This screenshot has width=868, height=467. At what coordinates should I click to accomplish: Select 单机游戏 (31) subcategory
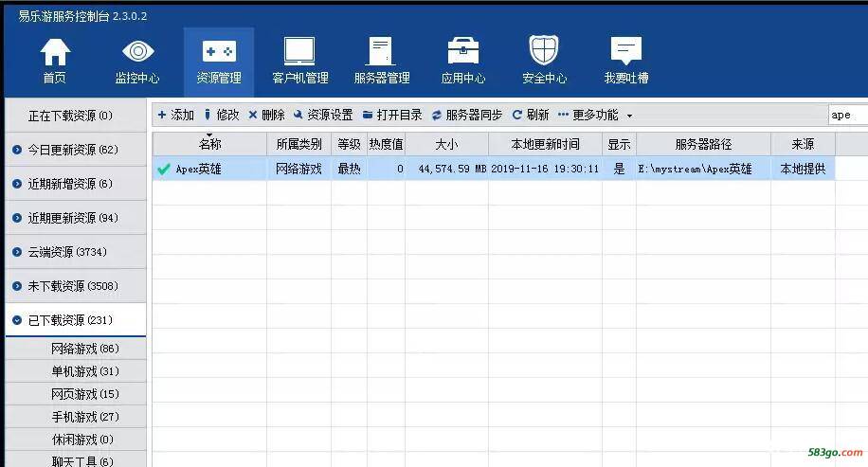[x=76, y=371]
